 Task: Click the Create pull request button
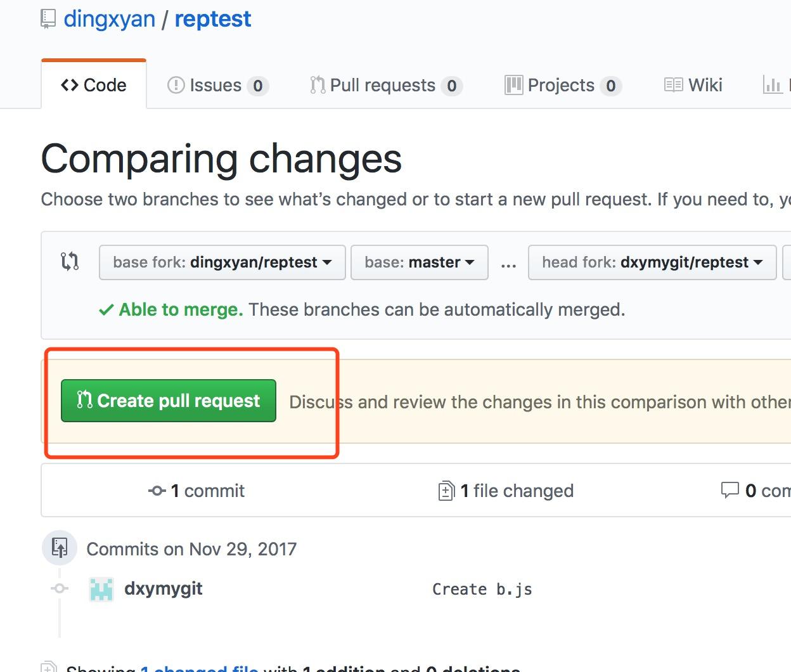tap(167, 400)
